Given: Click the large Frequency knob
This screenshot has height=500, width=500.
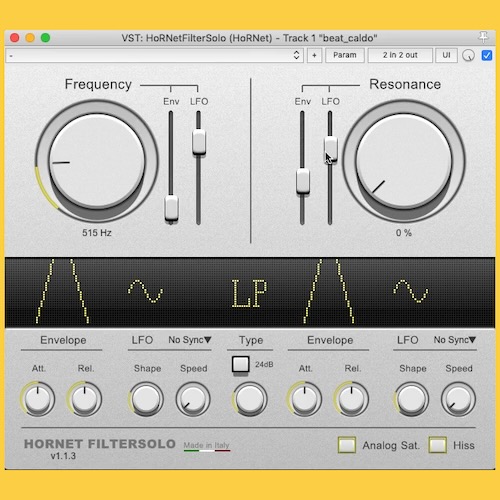Looking at the screenshot, I should (x=97, y=161).
